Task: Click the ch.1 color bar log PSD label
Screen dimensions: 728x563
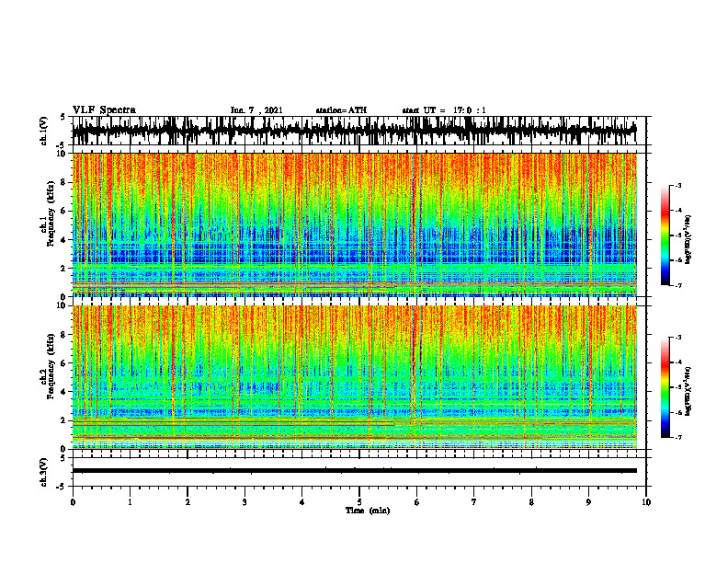Action: 689,240
